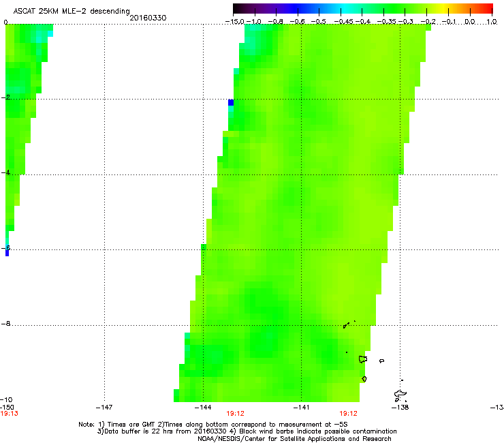504x443 pixels.
Task: Click the title text "ASCAT 25KM MLE-2 descending"
Action: coord(72,11)
